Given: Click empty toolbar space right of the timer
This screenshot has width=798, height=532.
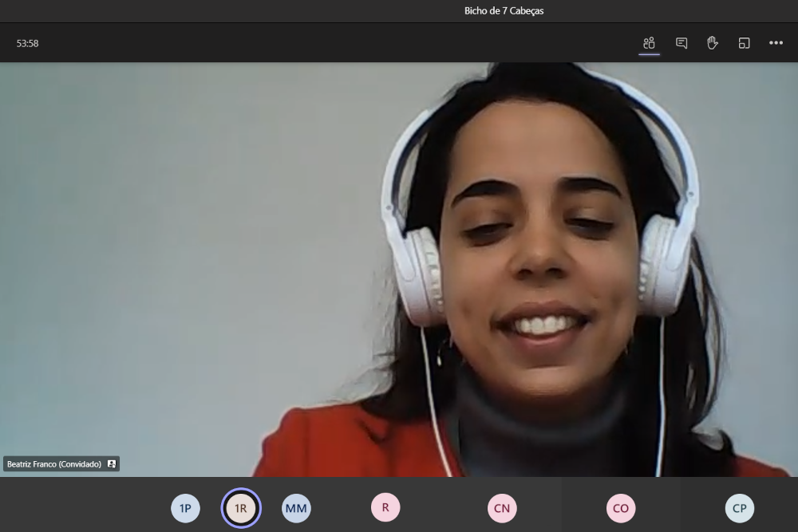Looking at the screenshot, I should click(319, 43).
